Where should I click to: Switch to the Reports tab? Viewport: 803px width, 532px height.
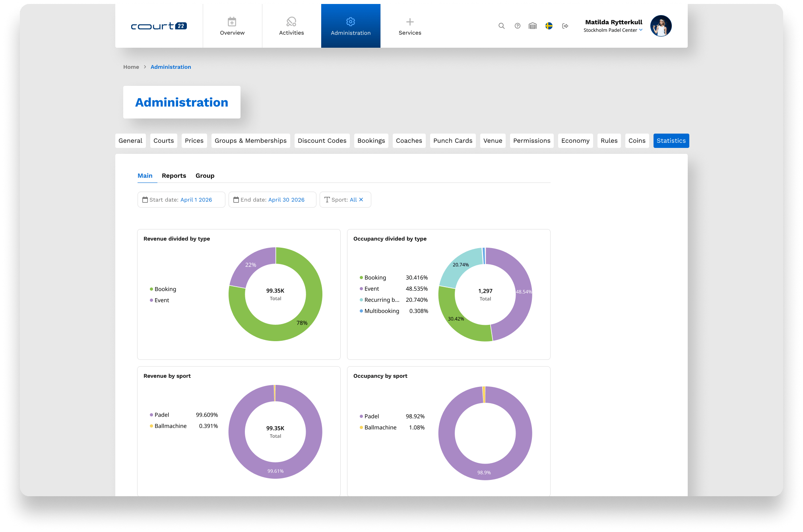pyautogui.click(x=174, y=176)
